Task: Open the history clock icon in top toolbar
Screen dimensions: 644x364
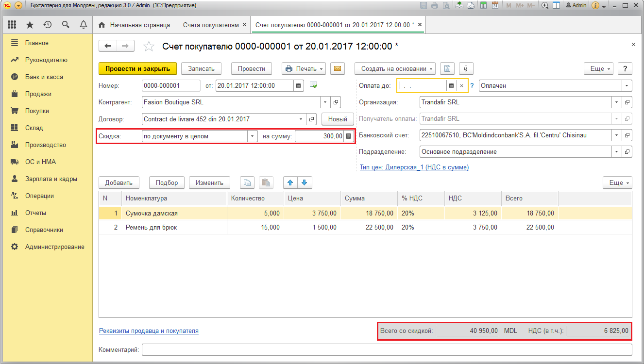Action: coord(48,25)
